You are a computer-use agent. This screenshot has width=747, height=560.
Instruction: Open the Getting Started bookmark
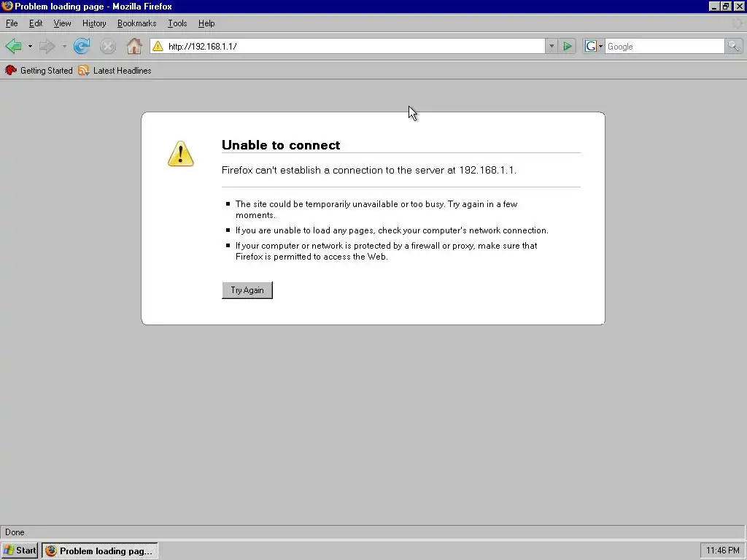coord(39,71)
